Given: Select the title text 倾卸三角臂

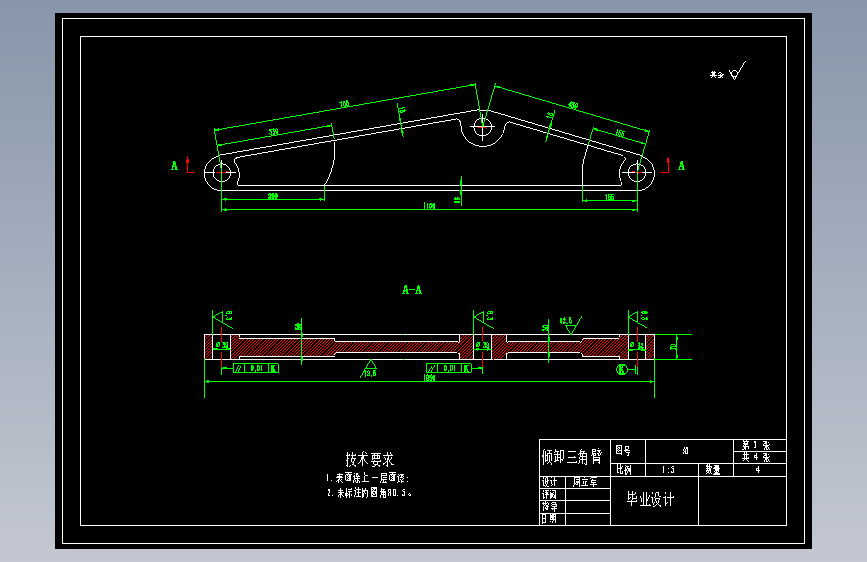Looking at the screenshot, I should pos(572,457).
